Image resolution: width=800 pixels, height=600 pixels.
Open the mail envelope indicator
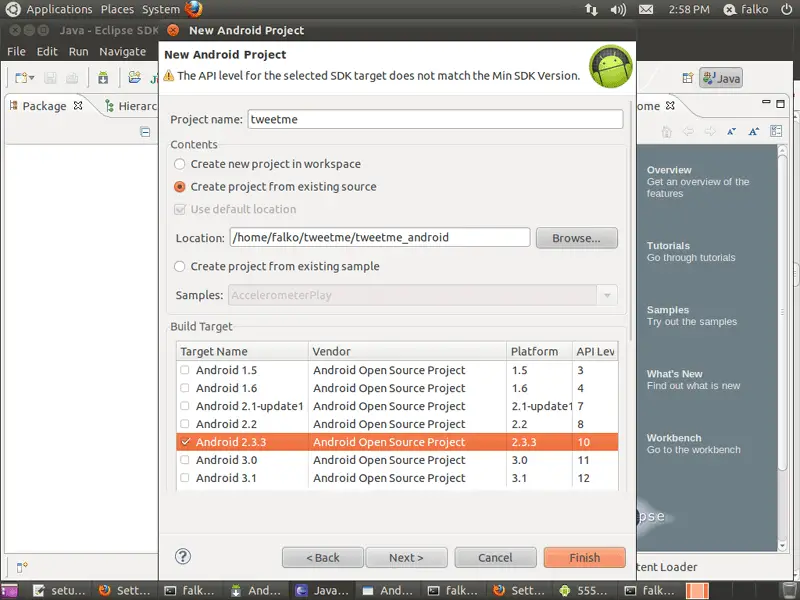click(x=646, y=9)
